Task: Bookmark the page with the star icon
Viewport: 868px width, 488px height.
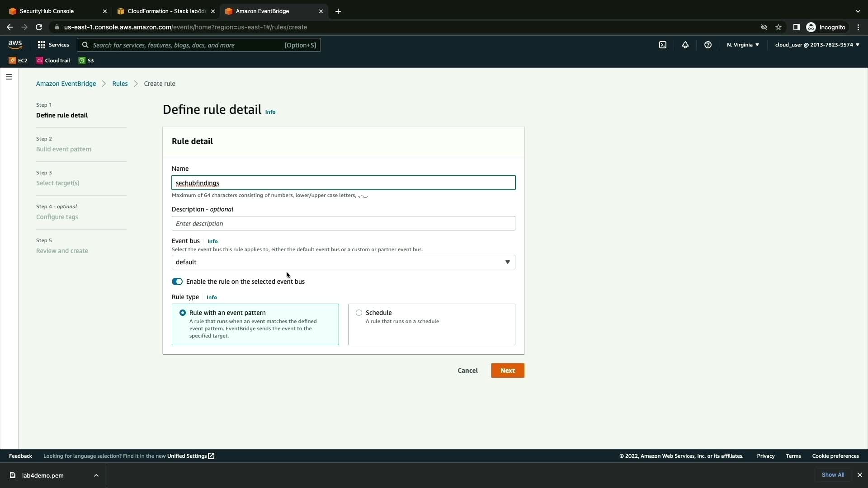Action: click(778, 27)
